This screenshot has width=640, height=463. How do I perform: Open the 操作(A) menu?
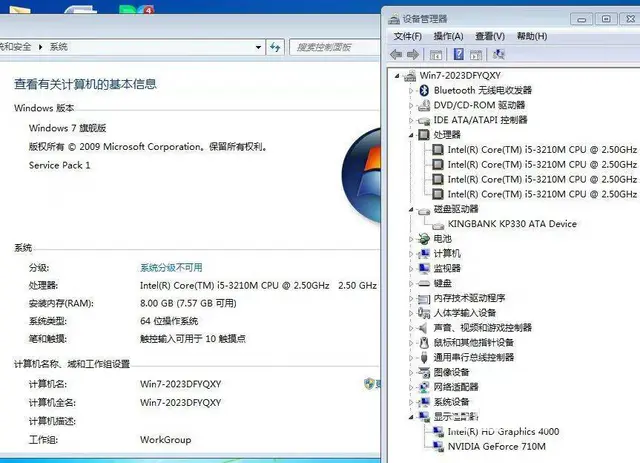(x=448, y=36)
